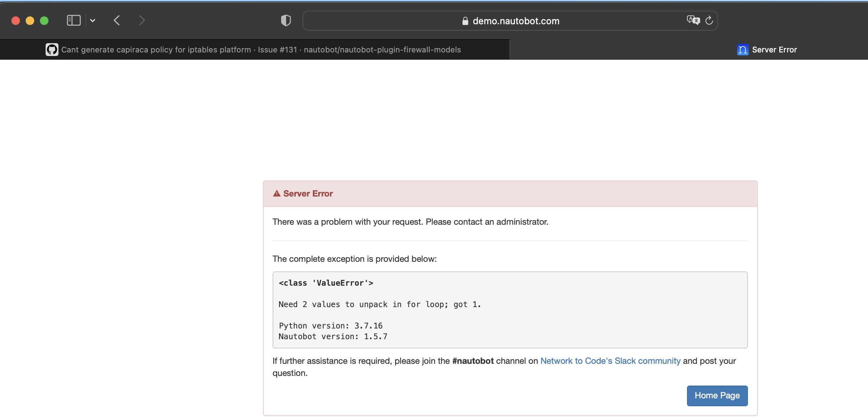Click the GitHub logo on the issue tab

tap(52, 49)
